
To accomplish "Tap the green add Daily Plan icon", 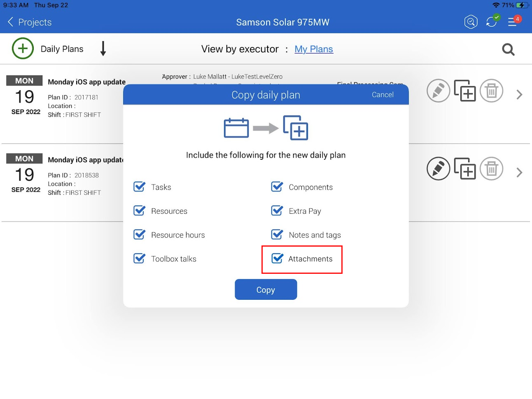I will tap(23, 48).
